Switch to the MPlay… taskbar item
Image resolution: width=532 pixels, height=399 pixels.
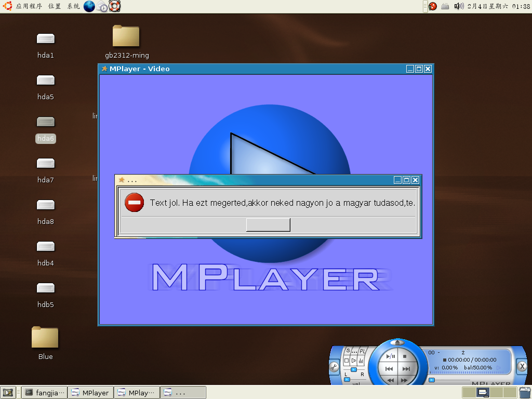pyautogui.click(x=137, y=393)
